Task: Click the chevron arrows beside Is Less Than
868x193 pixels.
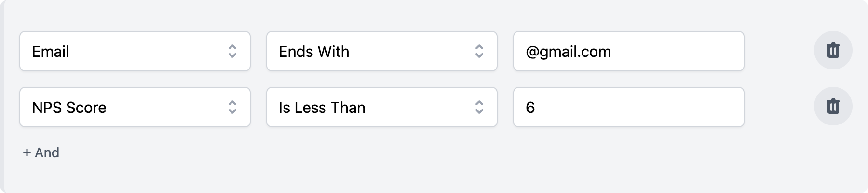Action: pos(479,107)
